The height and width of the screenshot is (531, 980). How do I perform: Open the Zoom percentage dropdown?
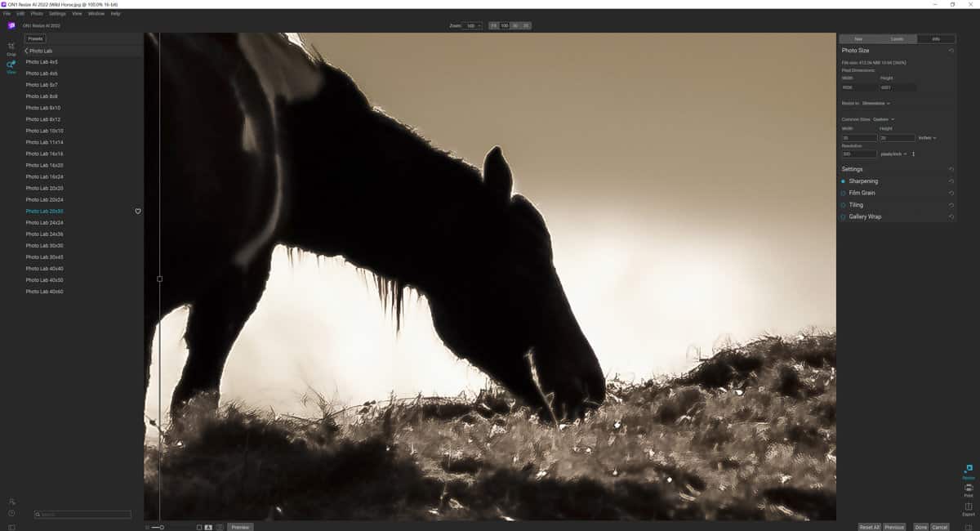pyautogui.click(x=473, y=26)
